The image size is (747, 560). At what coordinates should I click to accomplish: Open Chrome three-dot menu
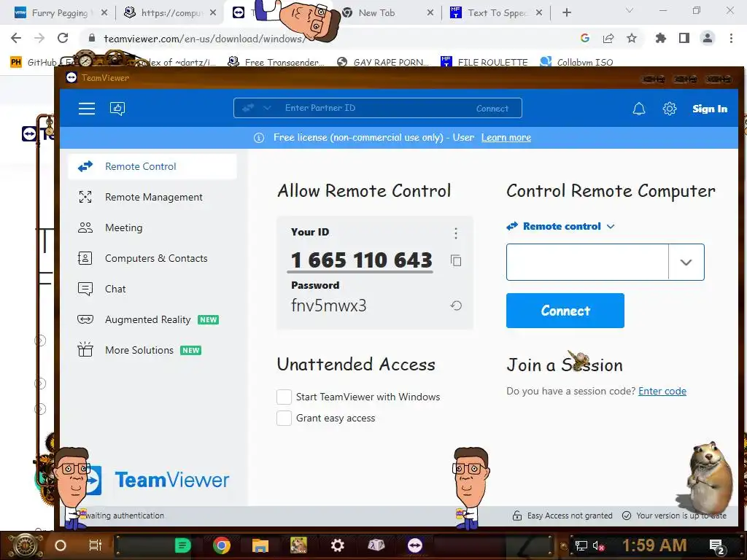coord(731,38)
